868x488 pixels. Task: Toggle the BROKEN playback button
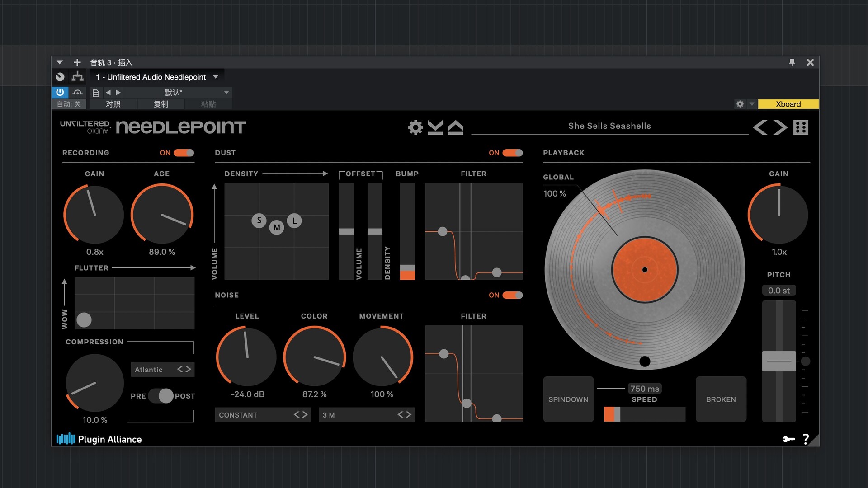point(721,399)
